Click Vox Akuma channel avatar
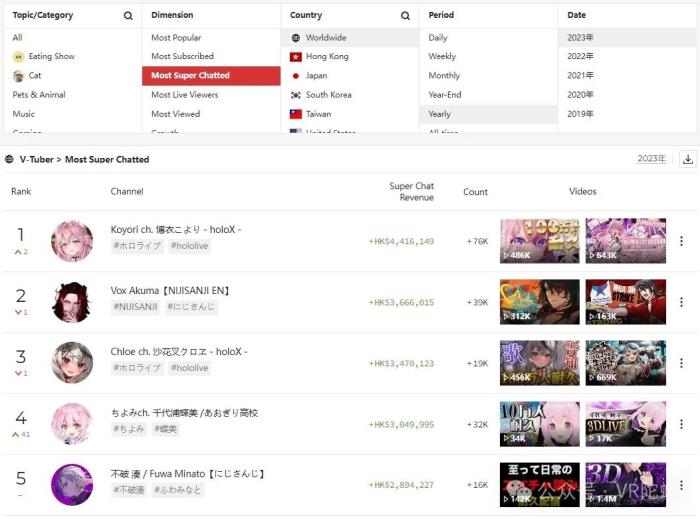The width and height of the screenshot is (700, 519). click(x=72, y=302)
